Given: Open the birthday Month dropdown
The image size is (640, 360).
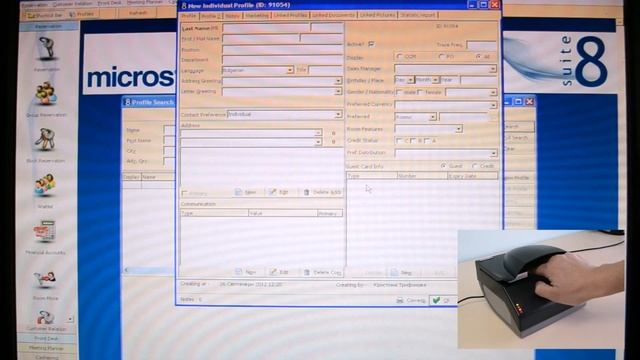Looking at the screenshot, I should click(436, 80).
